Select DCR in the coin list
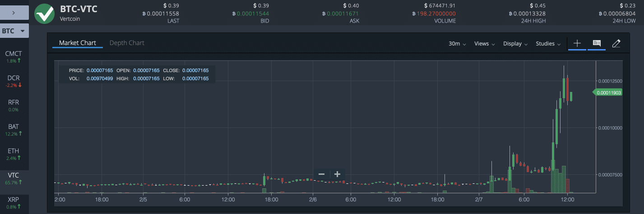This screenshot has height=214, width=644. pos(14,81)
